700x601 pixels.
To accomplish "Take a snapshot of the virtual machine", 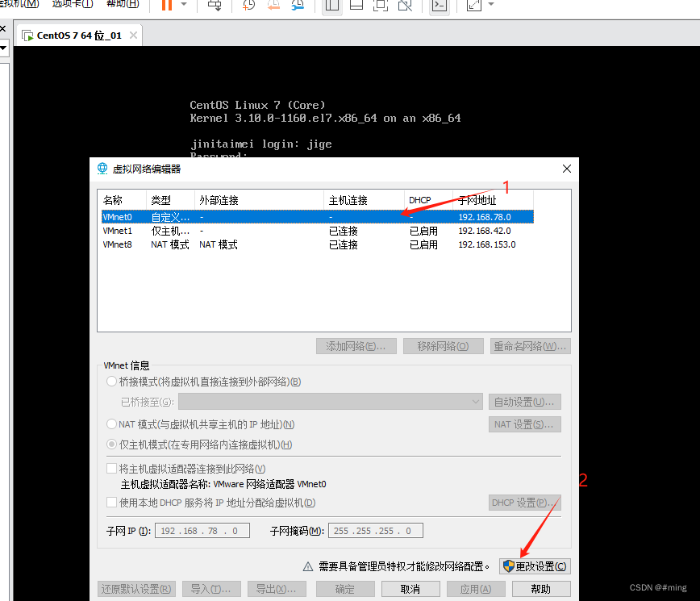I will pos(248,6).
